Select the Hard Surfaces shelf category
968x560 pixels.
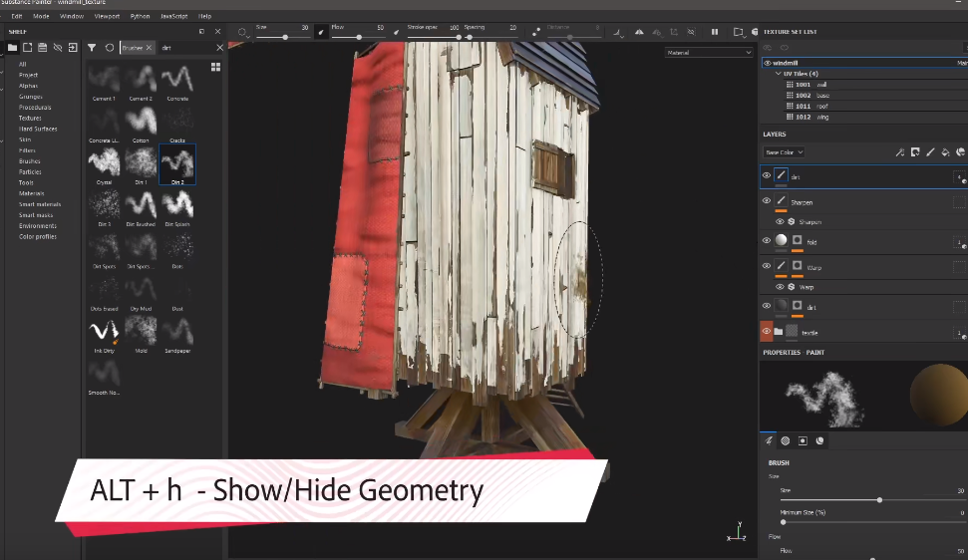tap(38, 129)
